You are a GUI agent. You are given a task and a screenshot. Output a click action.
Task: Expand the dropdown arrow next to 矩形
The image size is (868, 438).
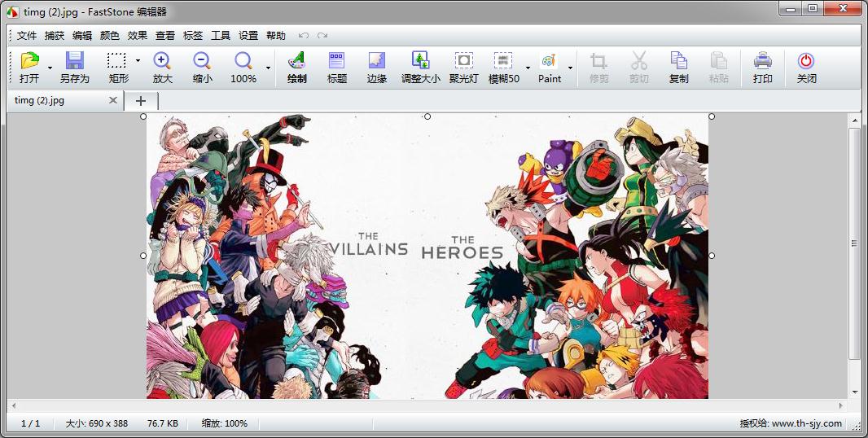tap(138, 59)
